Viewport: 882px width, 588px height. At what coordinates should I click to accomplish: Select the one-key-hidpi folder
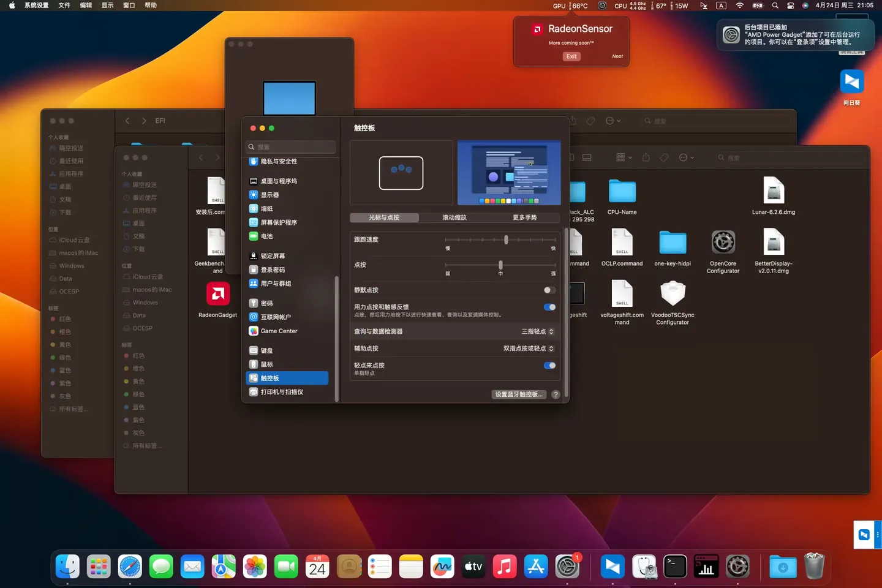[672, 243]
